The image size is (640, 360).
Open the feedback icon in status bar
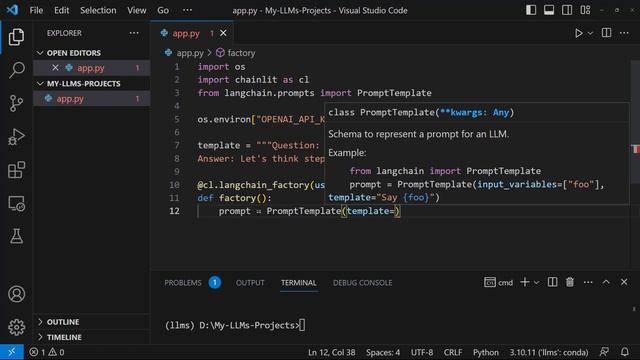point(604,352)
